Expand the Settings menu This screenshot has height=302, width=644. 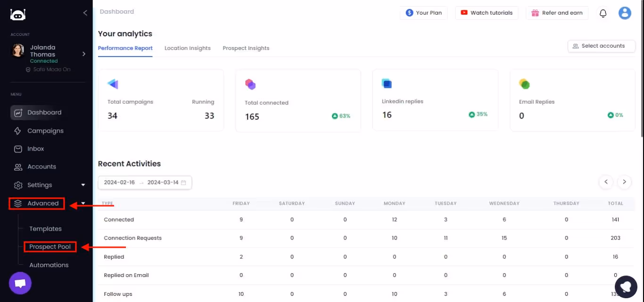[83, 185]
